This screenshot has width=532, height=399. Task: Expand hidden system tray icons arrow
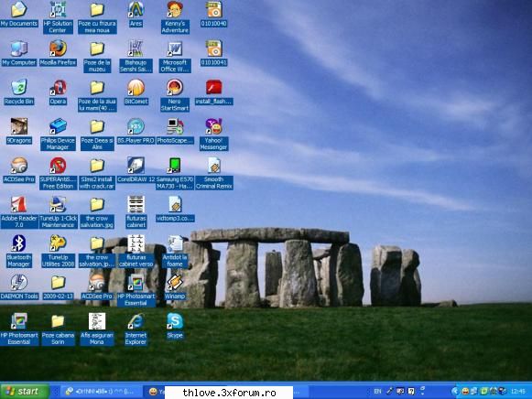click(455, 391)
